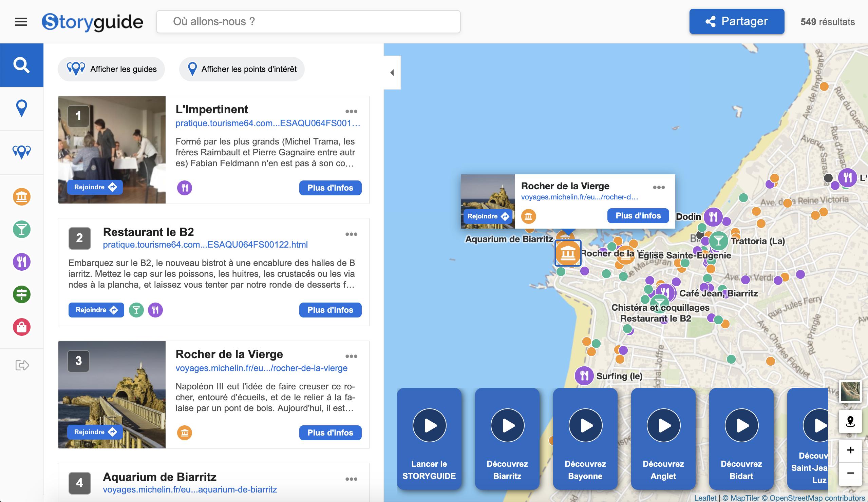
Task: Focus the Où allons-nous search field
Action: [308, 22]
